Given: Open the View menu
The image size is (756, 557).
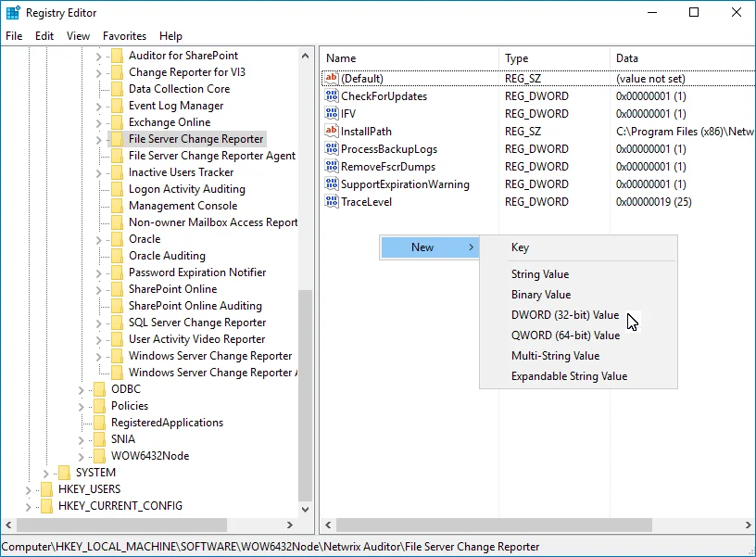Looking at the screenshot, I should [x=78, y=36].
